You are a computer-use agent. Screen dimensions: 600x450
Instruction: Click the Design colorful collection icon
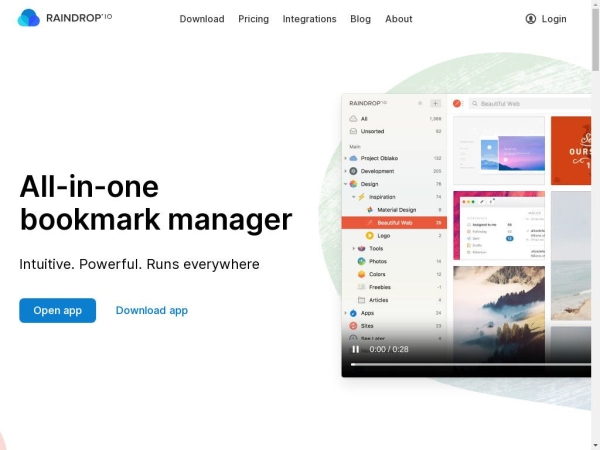pos(353,184)
